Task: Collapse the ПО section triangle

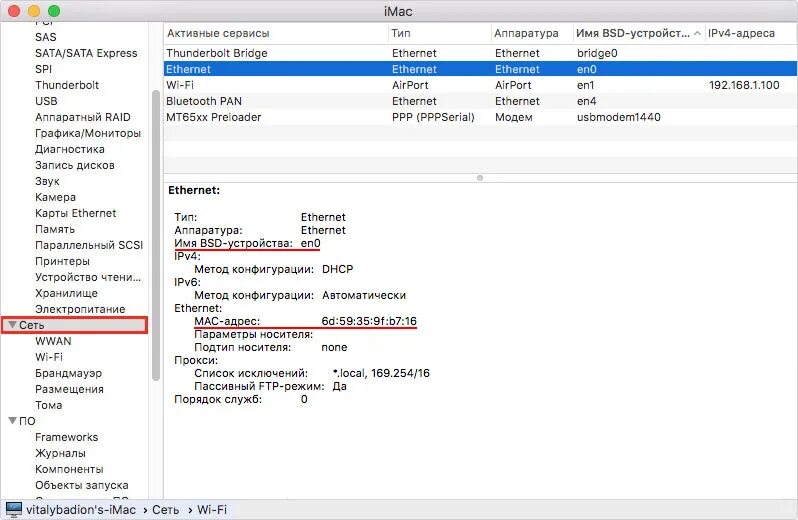Action: pos(13,421)
